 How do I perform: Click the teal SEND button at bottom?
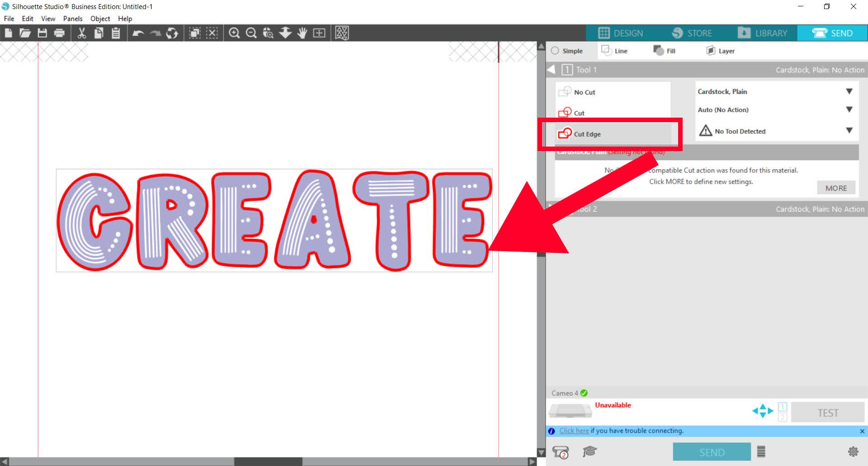(712, 452)
